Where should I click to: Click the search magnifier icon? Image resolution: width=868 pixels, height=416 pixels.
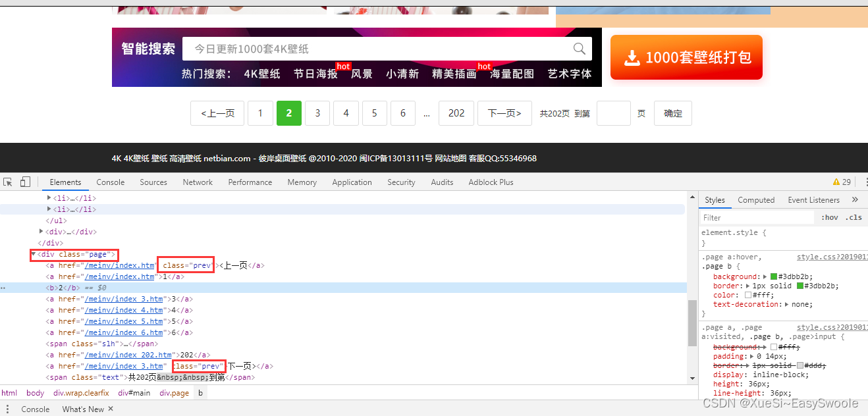pyautogui.click(x=578, y=47)
